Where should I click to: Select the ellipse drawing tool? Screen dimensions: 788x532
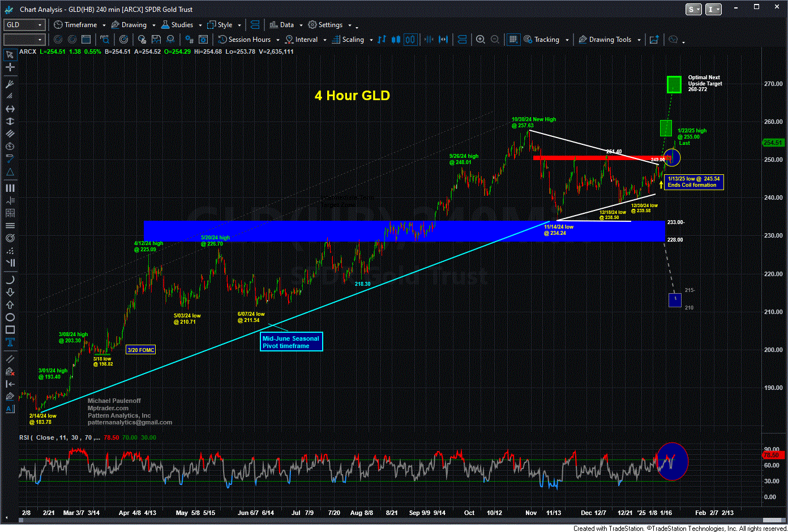pyautogui.click(x=10, y=318)
